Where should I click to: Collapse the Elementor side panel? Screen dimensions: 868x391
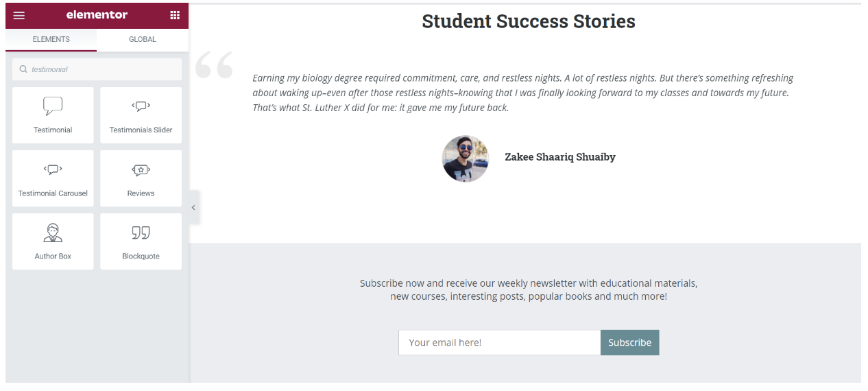coord(194,207)
